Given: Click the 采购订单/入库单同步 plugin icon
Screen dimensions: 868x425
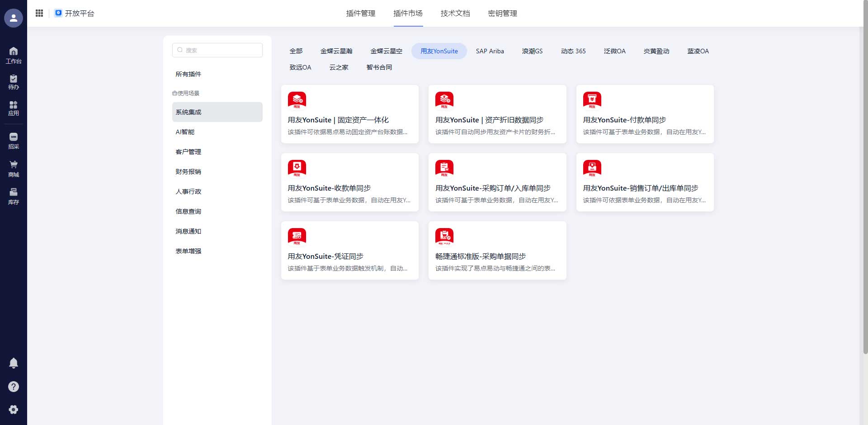Looking at the screenshot, I should coord(444,168).
